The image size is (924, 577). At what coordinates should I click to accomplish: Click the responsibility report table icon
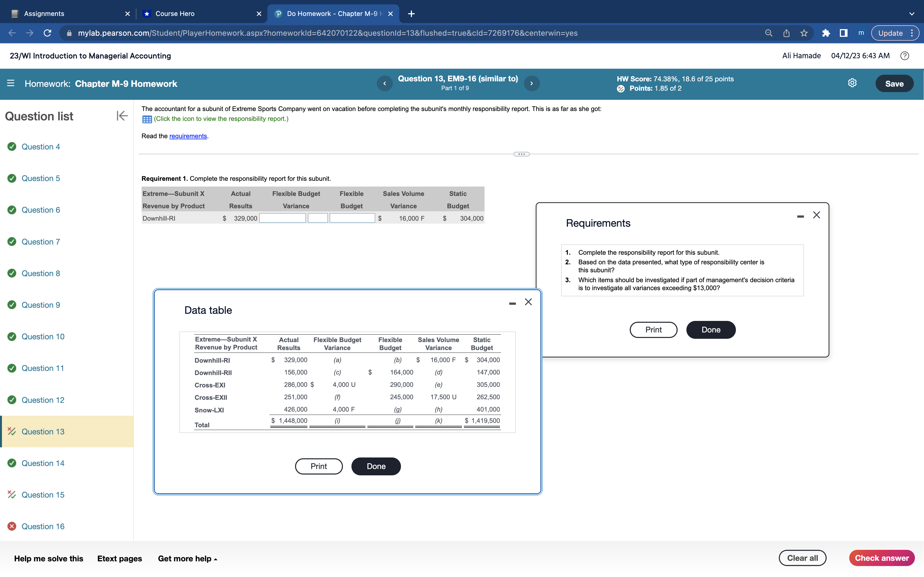147,119
